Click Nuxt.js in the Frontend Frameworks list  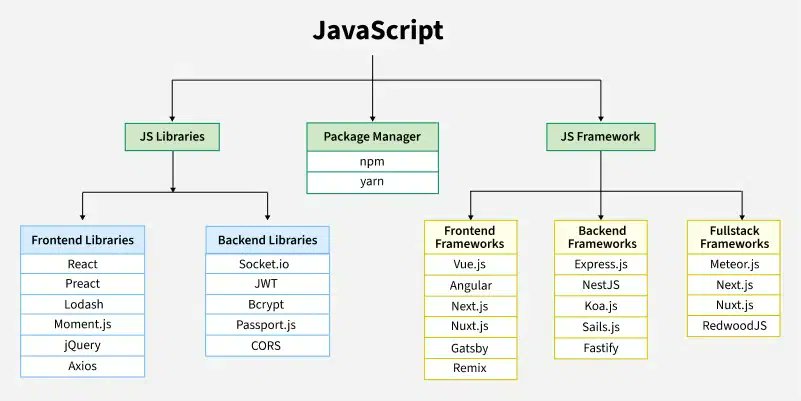pos(470,327)
